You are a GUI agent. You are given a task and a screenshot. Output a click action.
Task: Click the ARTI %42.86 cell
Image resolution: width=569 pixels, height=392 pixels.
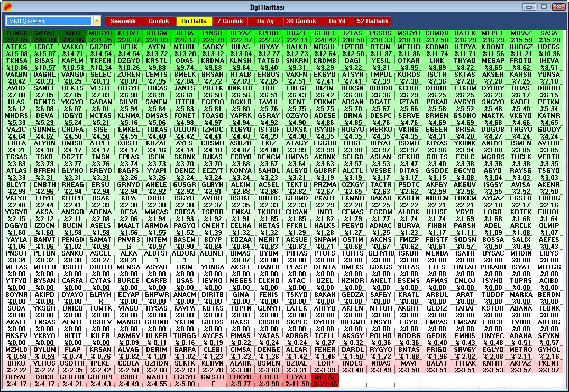pyautogui.click(x=72, y=37)
